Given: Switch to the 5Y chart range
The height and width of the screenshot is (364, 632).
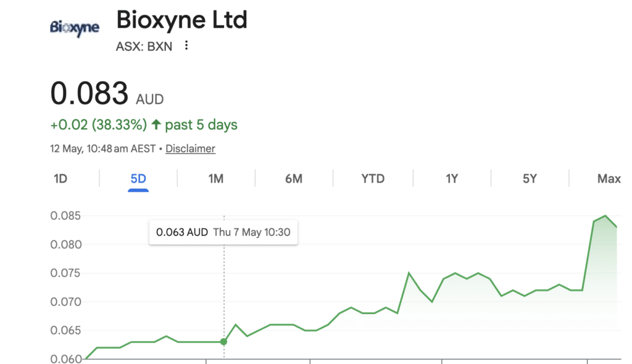Looking at the screenshot, I should pyautogui.click(x=530, y=178).
